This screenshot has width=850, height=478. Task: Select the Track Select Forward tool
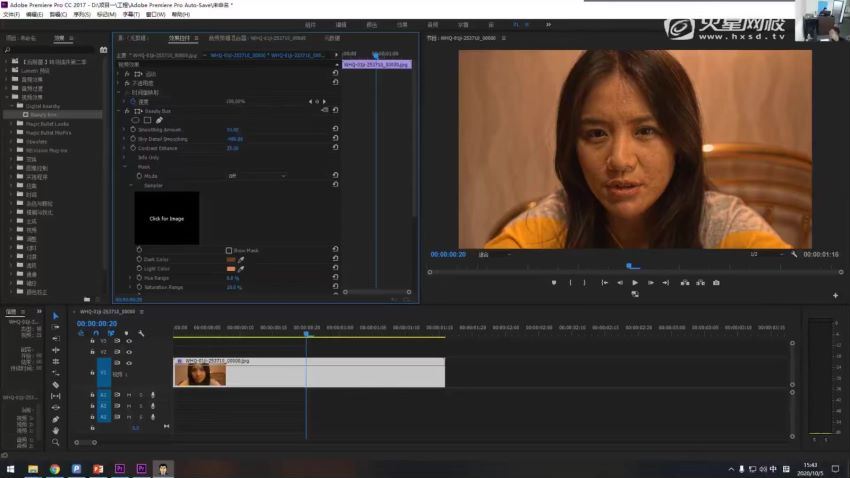pos(55,327)
